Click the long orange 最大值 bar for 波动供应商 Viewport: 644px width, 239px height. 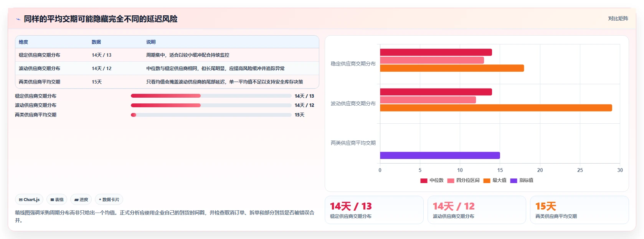pos(496,108)
